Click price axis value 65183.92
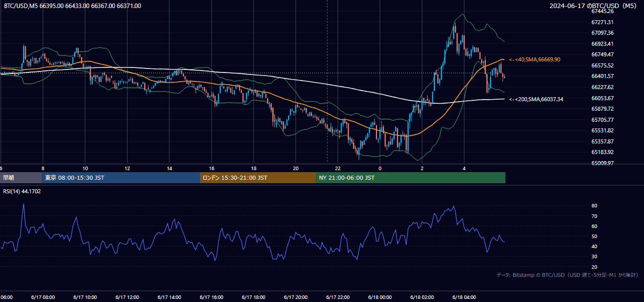 point(603,152)
